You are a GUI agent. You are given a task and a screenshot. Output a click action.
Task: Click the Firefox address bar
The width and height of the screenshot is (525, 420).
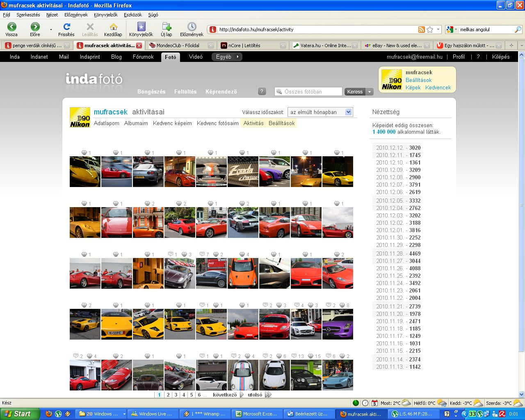(316, 30)
